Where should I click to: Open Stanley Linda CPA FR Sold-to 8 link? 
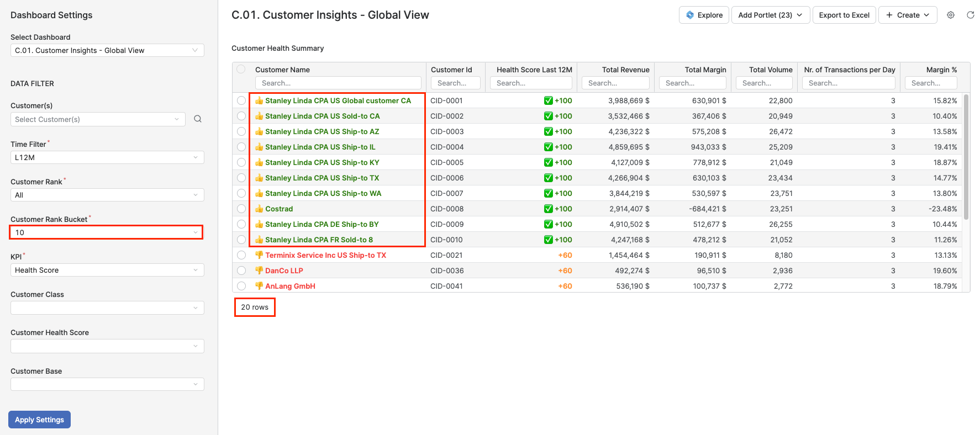click(319, 240)
